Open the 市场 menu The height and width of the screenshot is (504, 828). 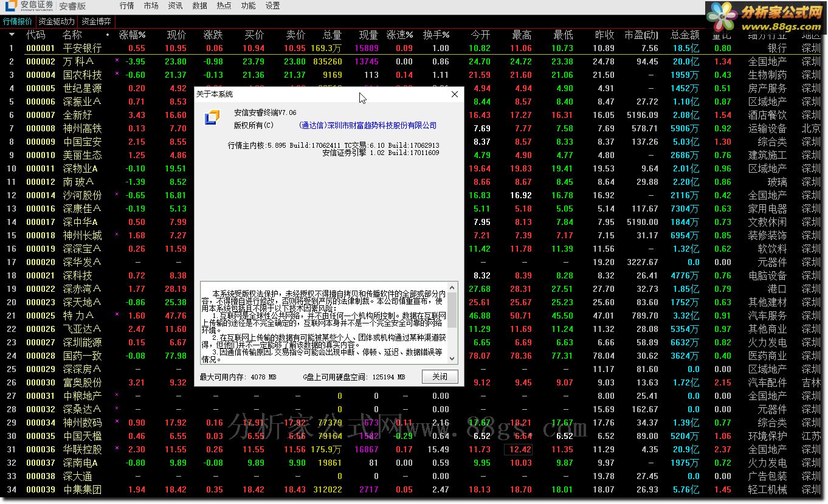151,6
